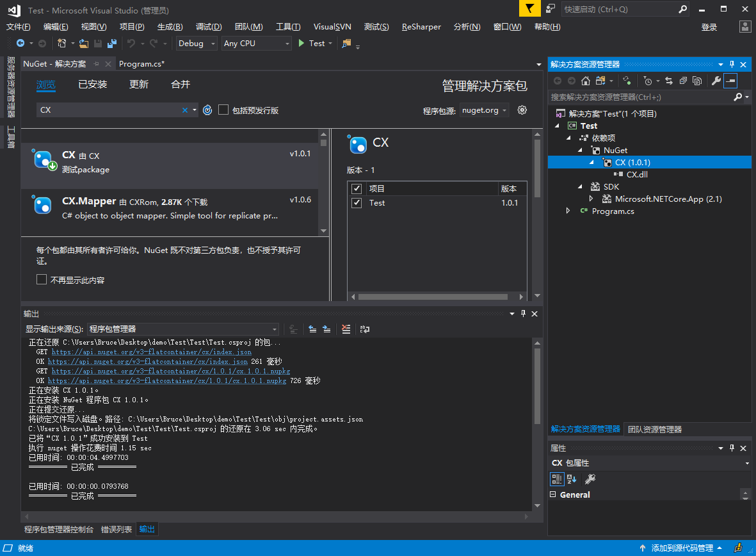Refresh NuGet package search results
756x556 pixels.
click(207, 110)
